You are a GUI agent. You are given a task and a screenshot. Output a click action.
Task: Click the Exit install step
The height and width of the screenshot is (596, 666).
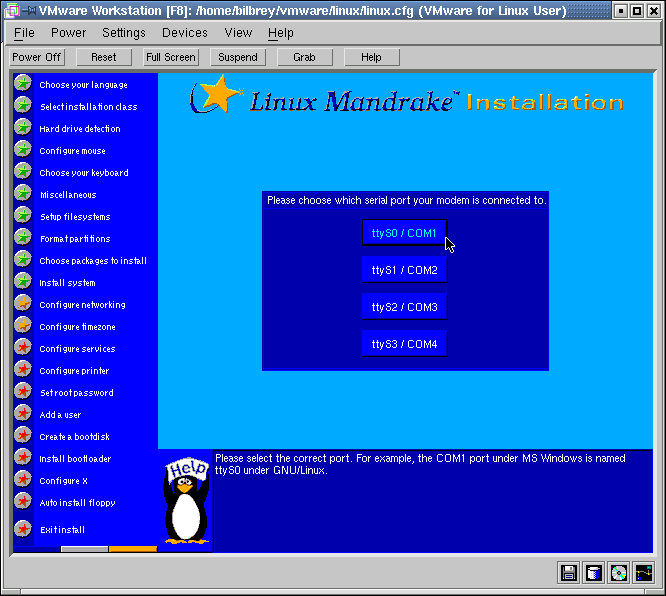tap(62, 530)
